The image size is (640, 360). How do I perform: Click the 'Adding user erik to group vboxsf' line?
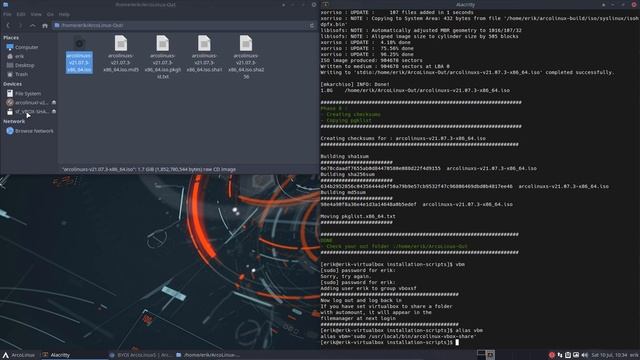pyautogui.click(x=368, y=289)
